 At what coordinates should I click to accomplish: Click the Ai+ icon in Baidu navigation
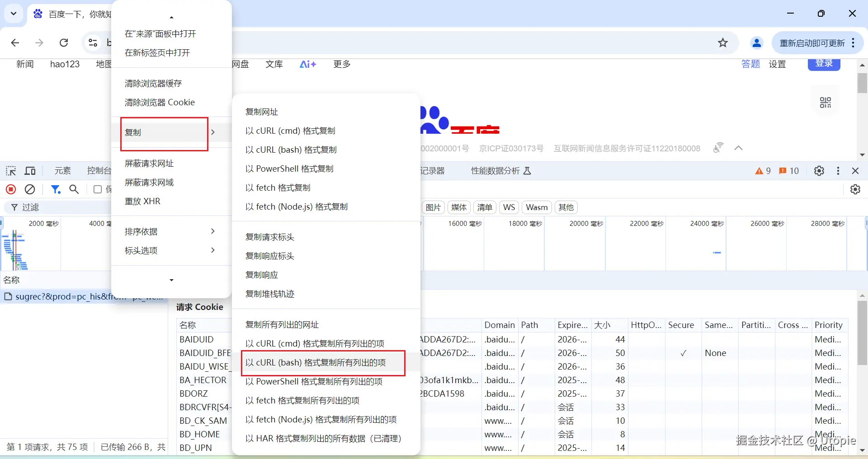tap(308, 64)
